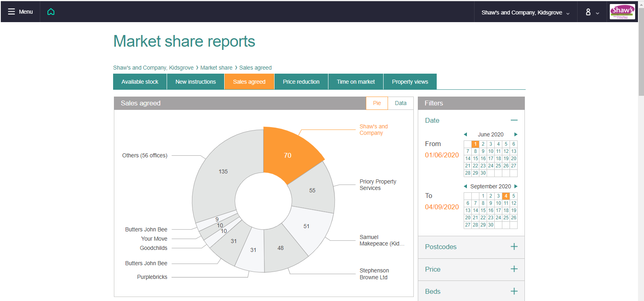Viewport: 644px width, 301px height.
Task: Click the Stephenson Browne Ltd label
Action: tap(374, 274)
